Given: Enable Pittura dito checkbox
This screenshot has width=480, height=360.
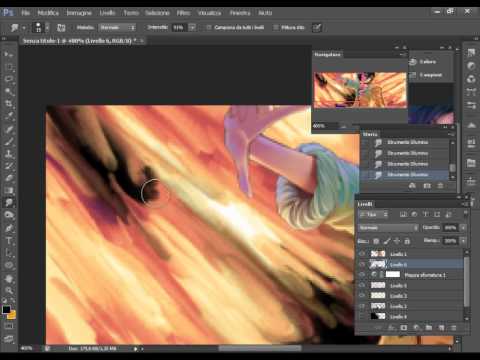Looking at the screenshot, I should pos(276,28).
